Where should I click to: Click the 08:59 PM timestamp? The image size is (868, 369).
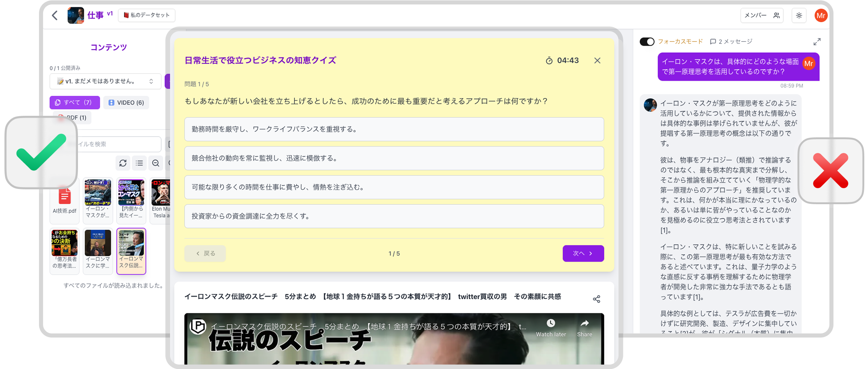792,86
